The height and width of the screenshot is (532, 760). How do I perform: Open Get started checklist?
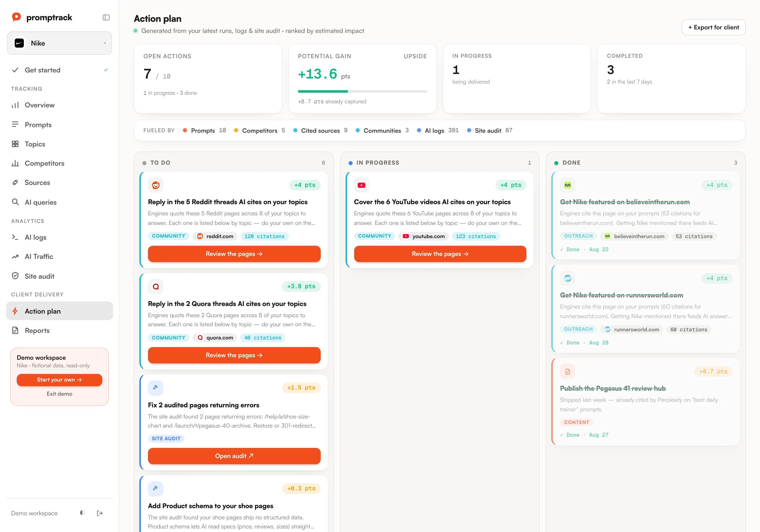[x=60, y=70]
